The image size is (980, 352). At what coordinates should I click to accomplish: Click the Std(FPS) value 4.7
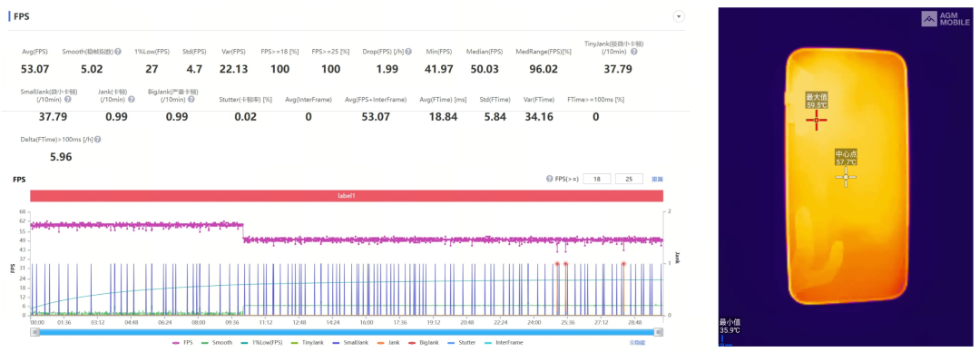[195, 69]
